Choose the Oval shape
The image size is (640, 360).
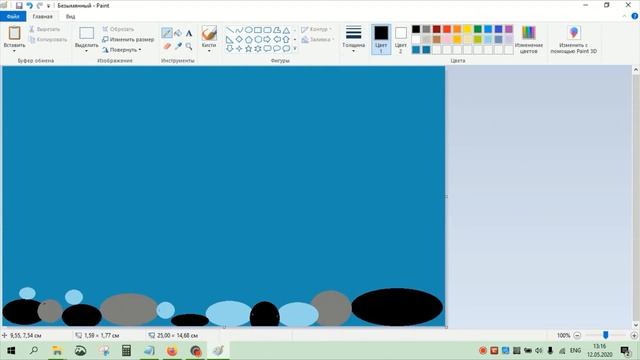249,30
